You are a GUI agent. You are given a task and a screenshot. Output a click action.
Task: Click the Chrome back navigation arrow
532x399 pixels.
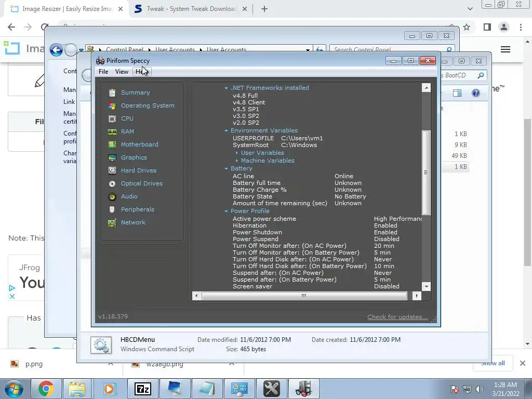pos(11,27)
